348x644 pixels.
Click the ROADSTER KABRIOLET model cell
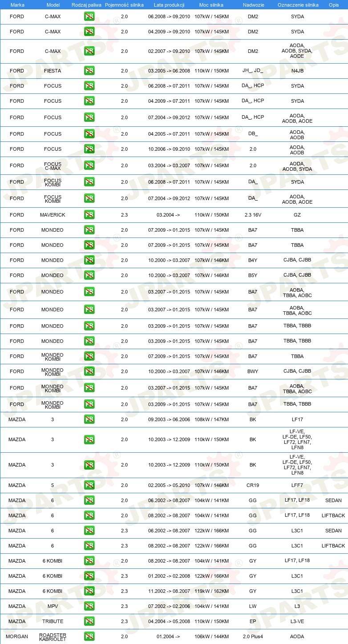(x=53, y=637)
